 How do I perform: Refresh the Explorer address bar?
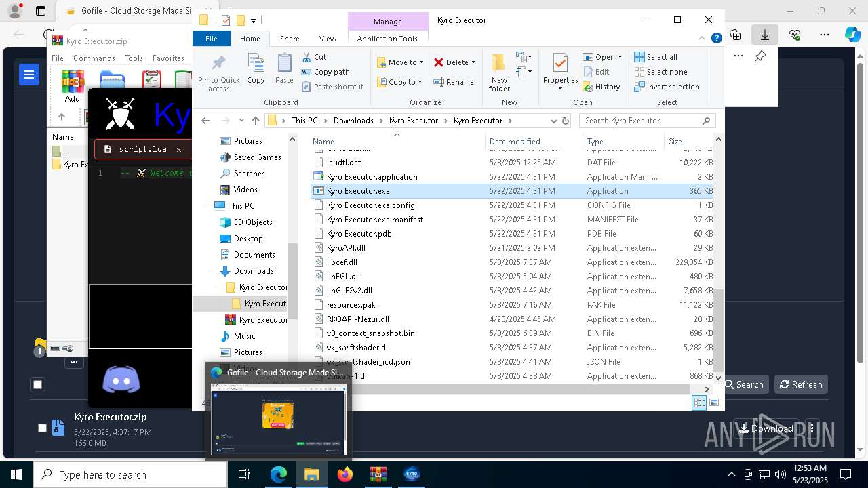[x=566, y=121]
